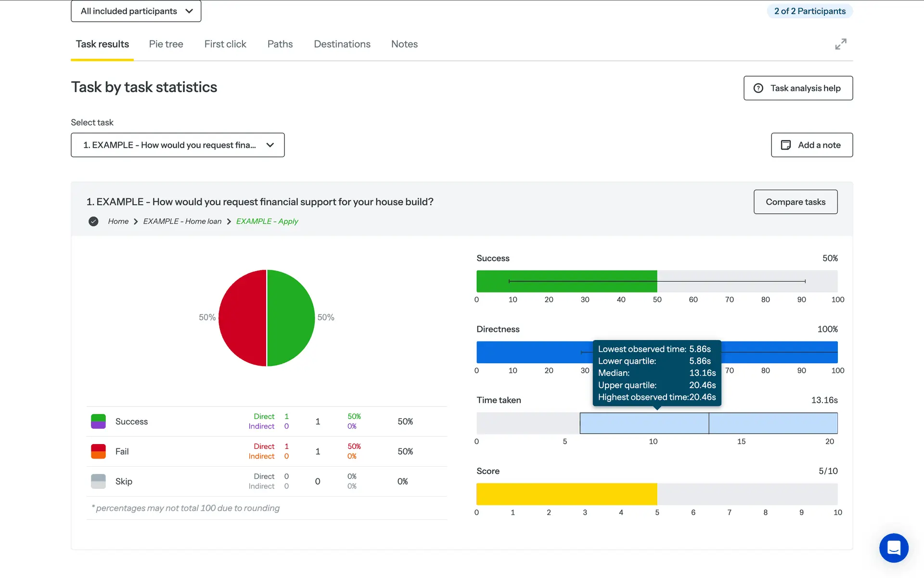
Task: Click the grey Skip legend swatch
Action: point(98,481)
